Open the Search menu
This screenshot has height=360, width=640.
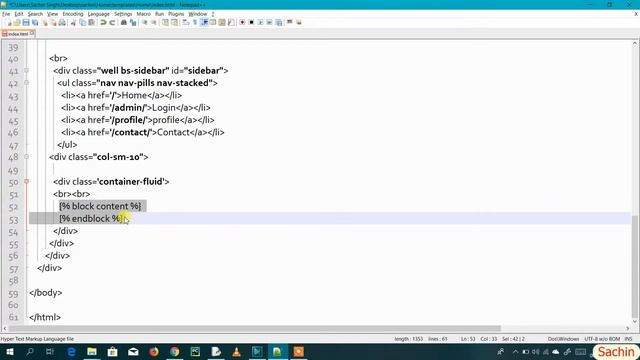click(x=35, y=14)
